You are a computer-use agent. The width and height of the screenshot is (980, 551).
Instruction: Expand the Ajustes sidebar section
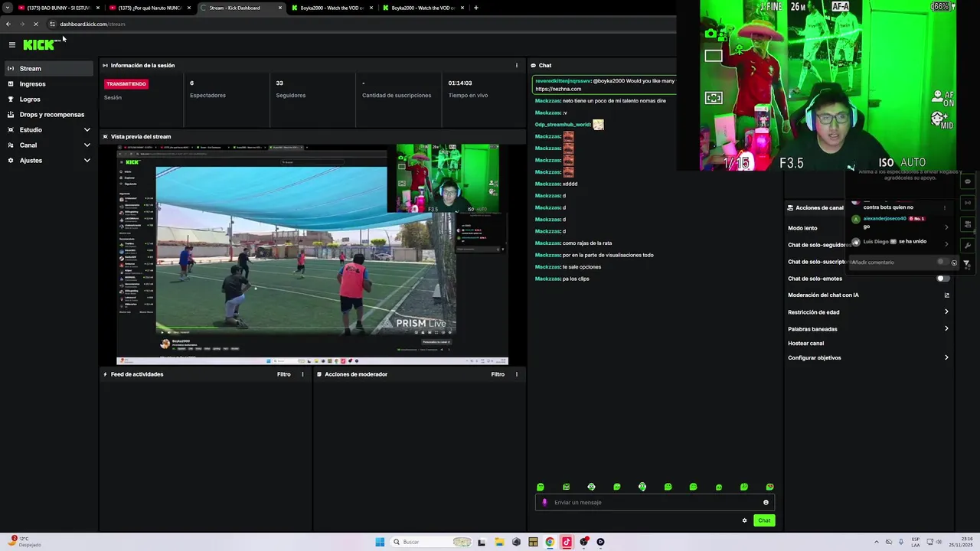pyautogui.click(x=87, y=161)
